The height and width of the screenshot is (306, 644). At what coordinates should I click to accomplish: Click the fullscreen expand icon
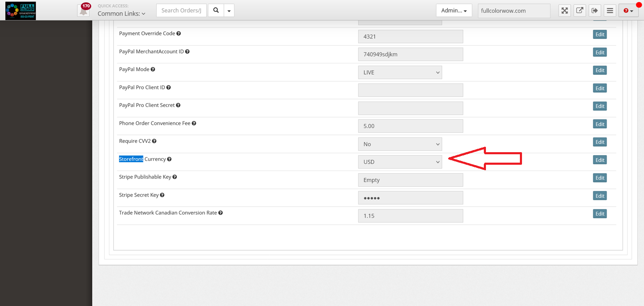[x=565, y=10]
